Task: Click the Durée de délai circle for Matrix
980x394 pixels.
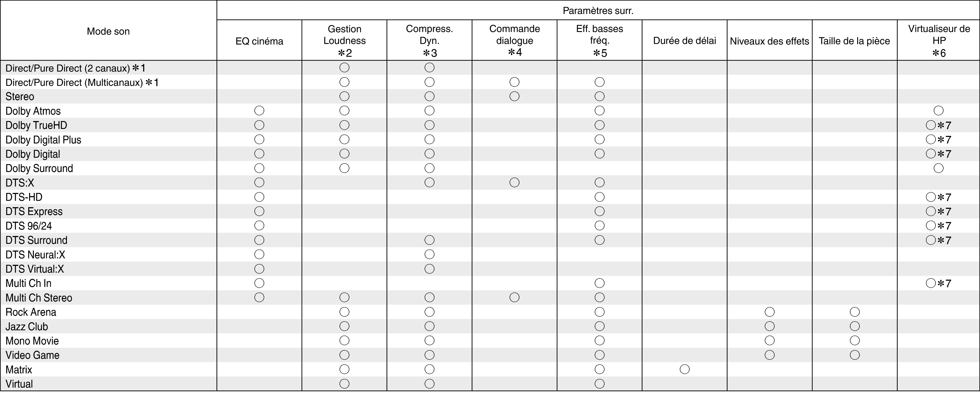Action: pos(684,369)
